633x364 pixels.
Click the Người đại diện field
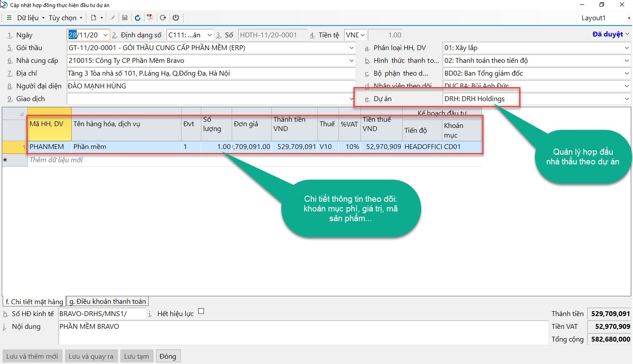[211, 86]
